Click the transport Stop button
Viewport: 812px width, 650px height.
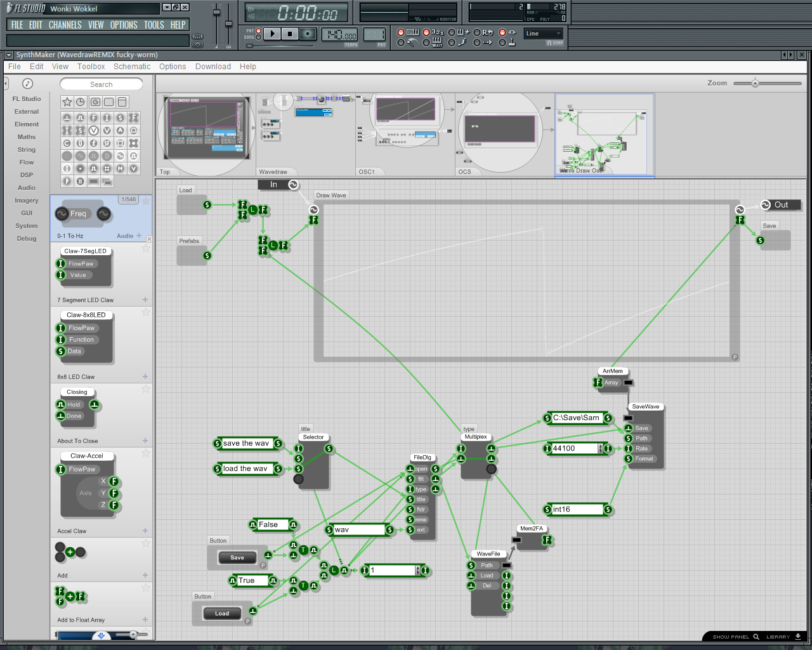click(x=290, y=34)
